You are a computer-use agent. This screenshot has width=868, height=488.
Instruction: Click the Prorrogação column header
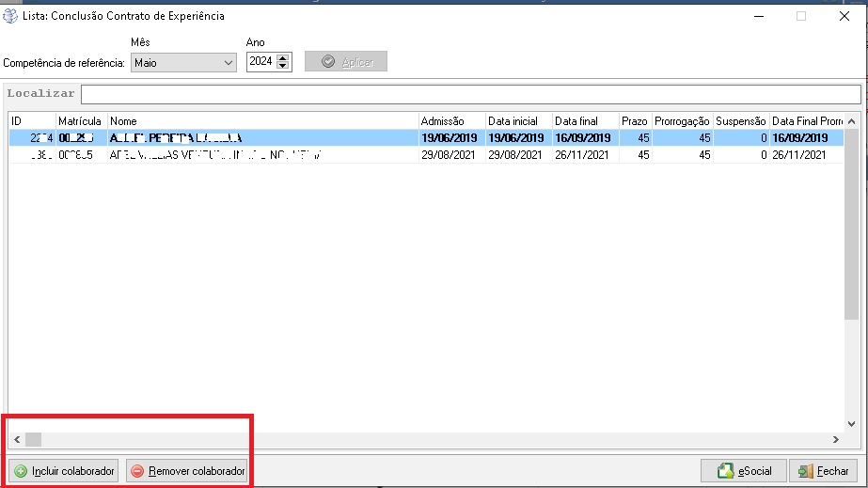point(681,121)
